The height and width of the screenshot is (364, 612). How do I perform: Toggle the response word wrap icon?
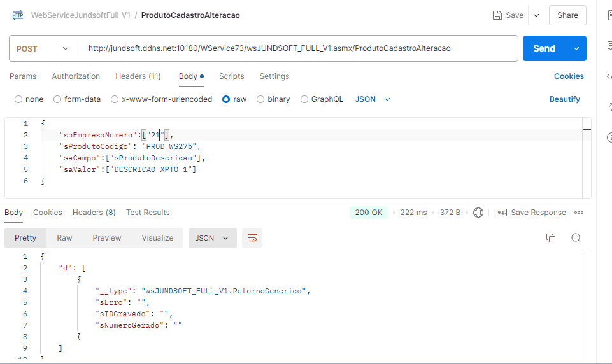(252, 238)
